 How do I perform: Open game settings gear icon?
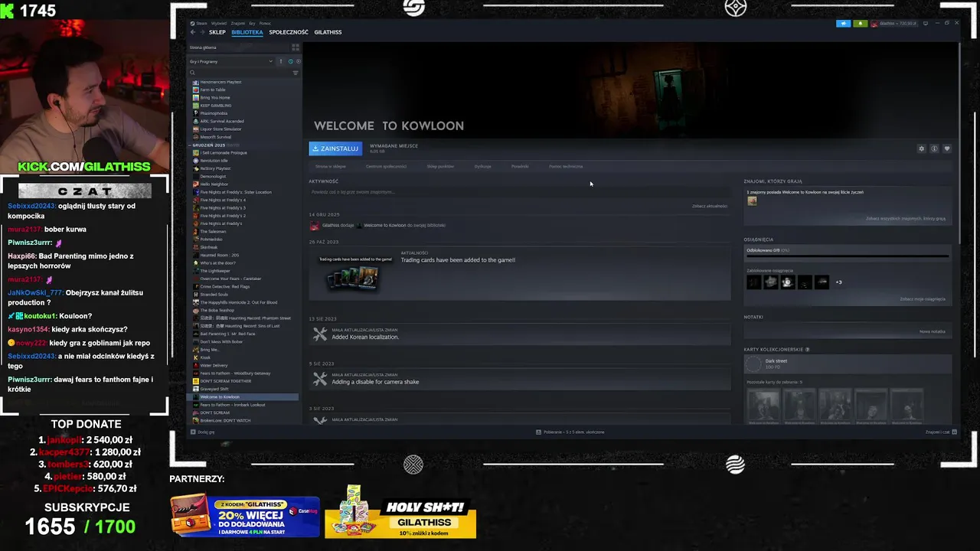point(921,148)
